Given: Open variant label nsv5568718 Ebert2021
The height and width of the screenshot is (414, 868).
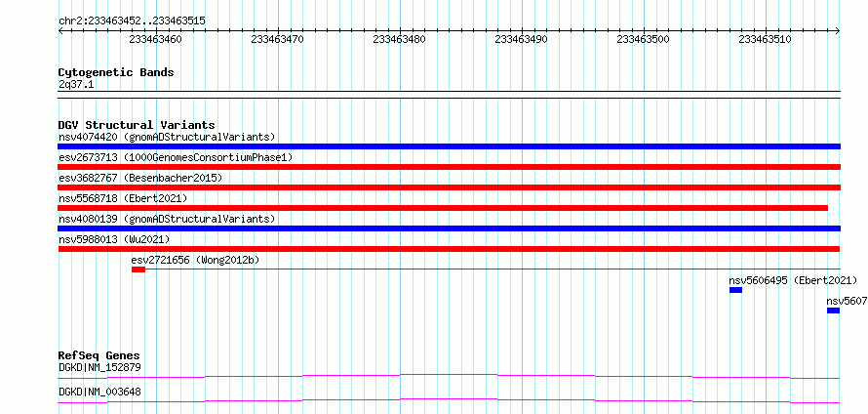Looking at the screenshot, I should point(123,198).
